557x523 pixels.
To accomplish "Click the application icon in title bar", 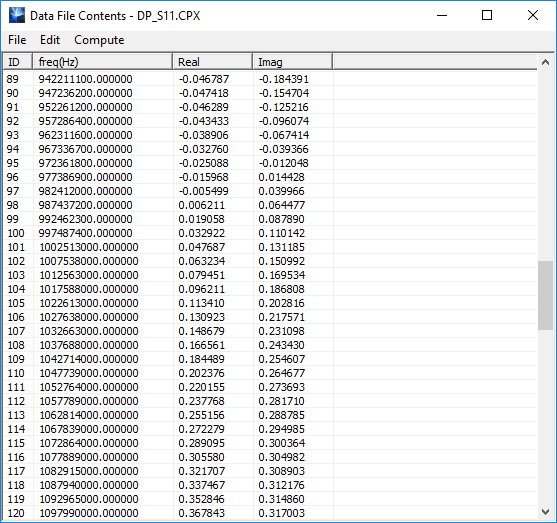I will [17, 15].
